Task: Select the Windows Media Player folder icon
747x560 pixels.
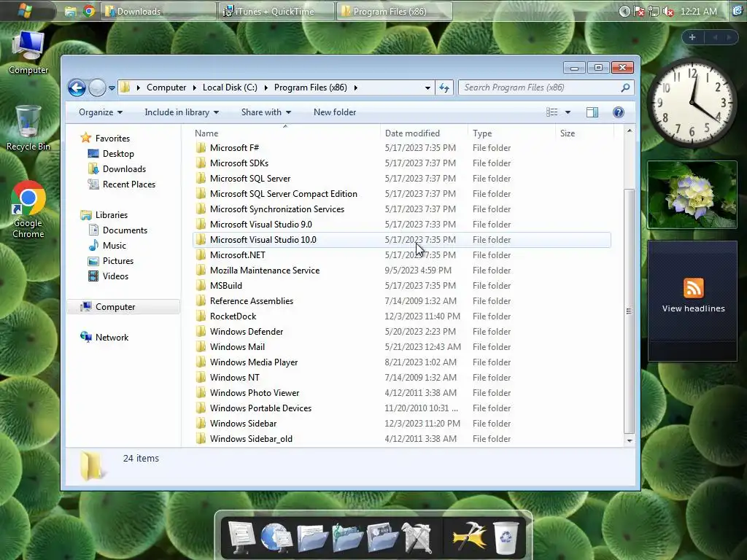Action: pos(201,362)
